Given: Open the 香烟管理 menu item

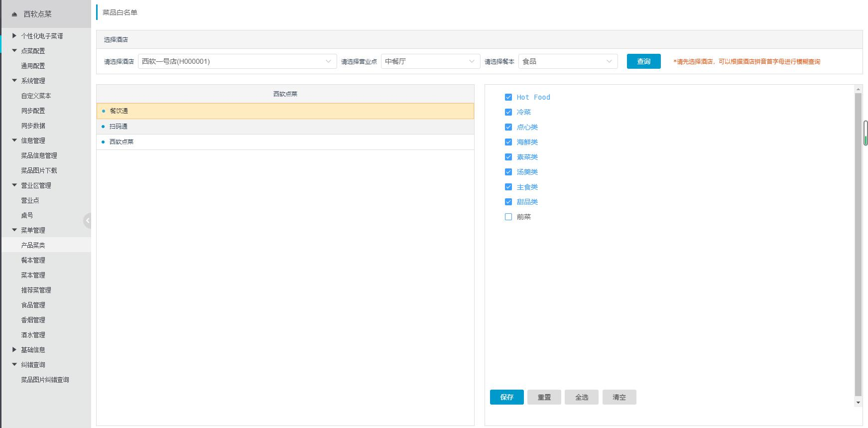Looking at the screenshot, I should pos(33,320).
